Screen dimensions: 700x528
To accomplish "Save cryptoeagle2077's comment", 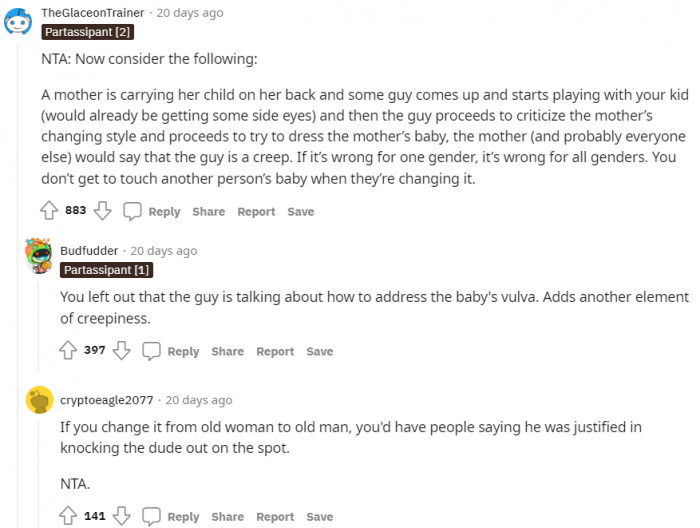I will click(x=320, y=516).
